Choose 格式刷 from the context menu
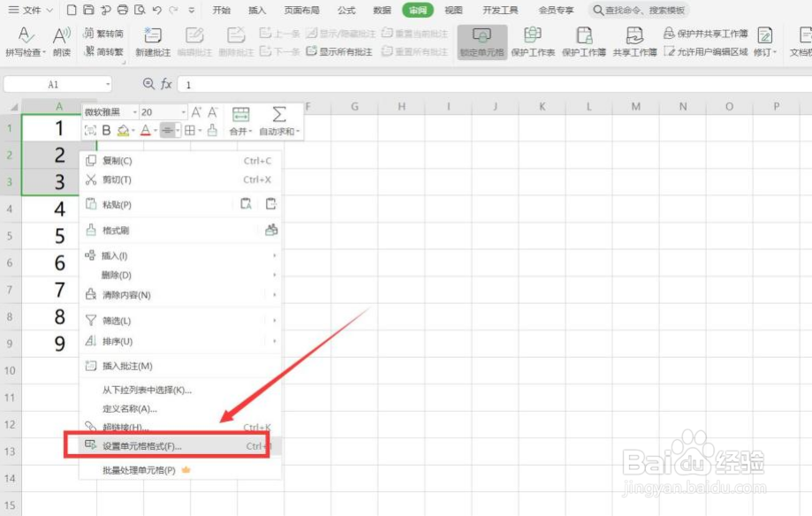812x516 pixels. [x=179, y=230]
